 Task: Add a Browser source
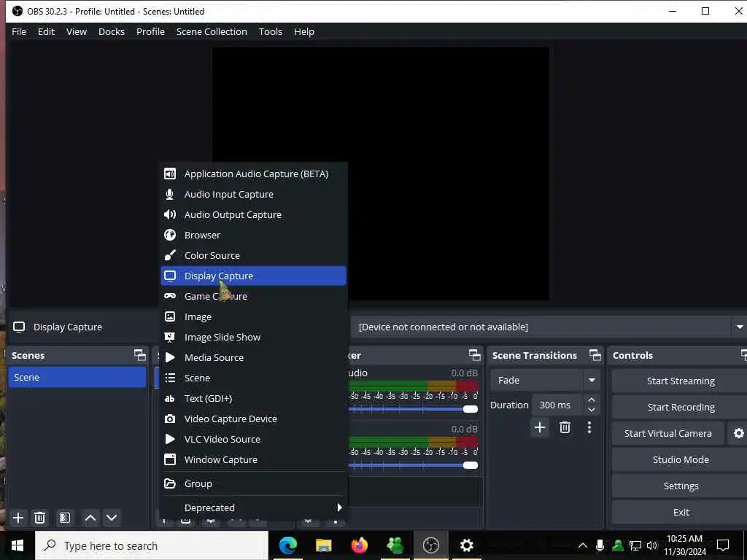(253, 236)
